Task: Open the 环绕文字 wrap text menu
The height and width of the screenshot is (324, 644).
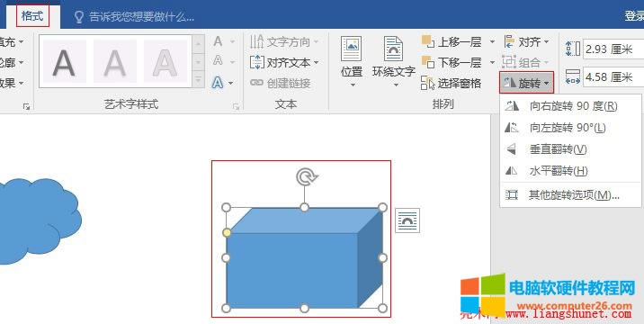Action: (393, 62)
